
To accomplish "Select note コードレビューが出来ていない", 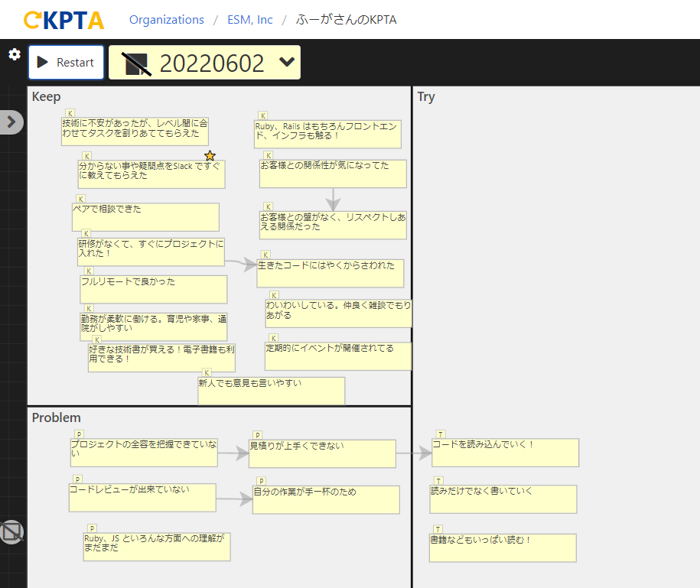I will click(x=142, y=498).
